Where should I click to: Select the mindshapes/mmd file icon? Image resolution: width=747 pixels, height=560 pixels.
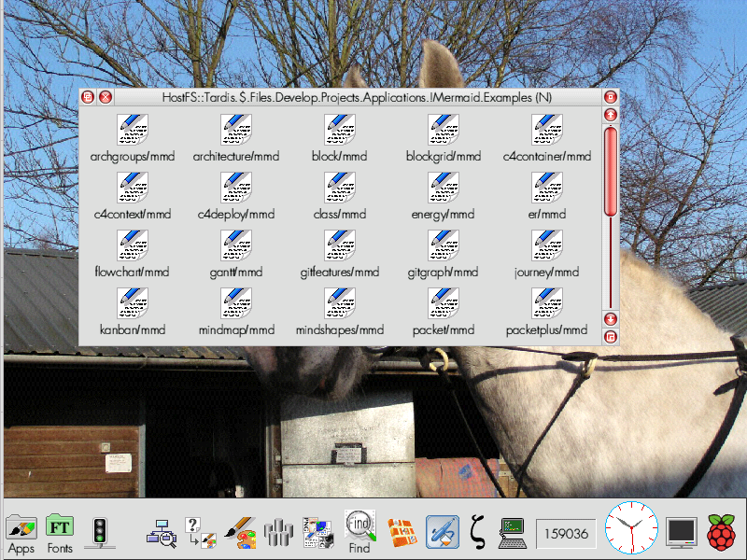click(340, 303)
